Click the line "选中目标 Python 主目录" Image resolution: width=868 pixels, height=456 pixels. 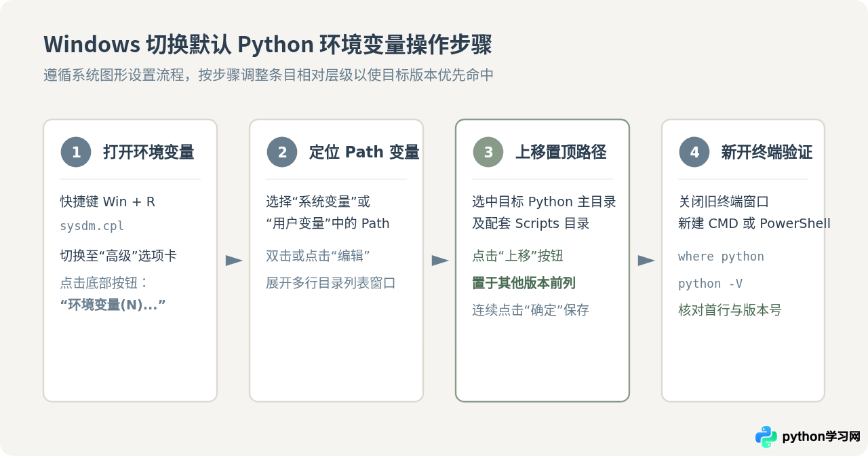[x=544, y=202]
